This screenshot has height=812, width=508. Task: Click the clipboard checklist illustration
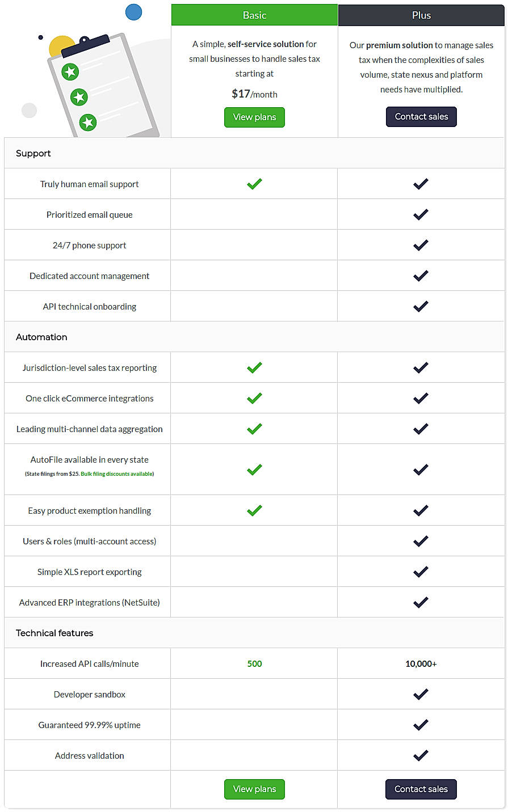[101, 85]
